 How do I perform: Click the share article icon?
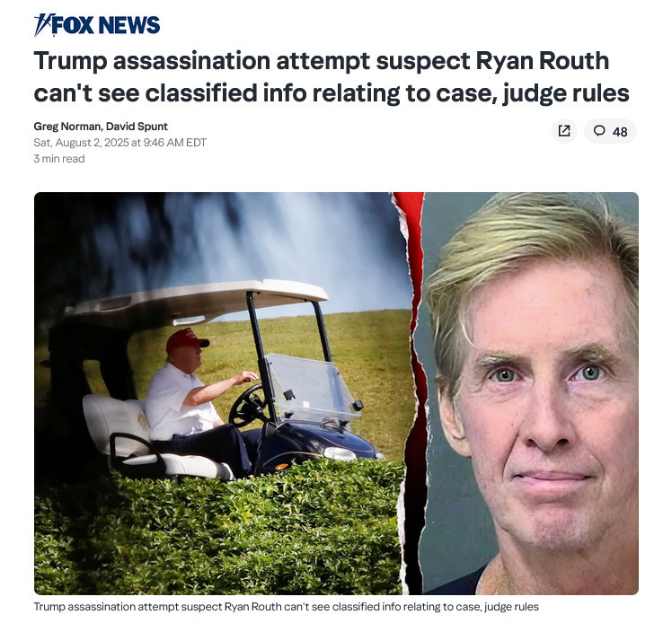click(x=564, y=131)
